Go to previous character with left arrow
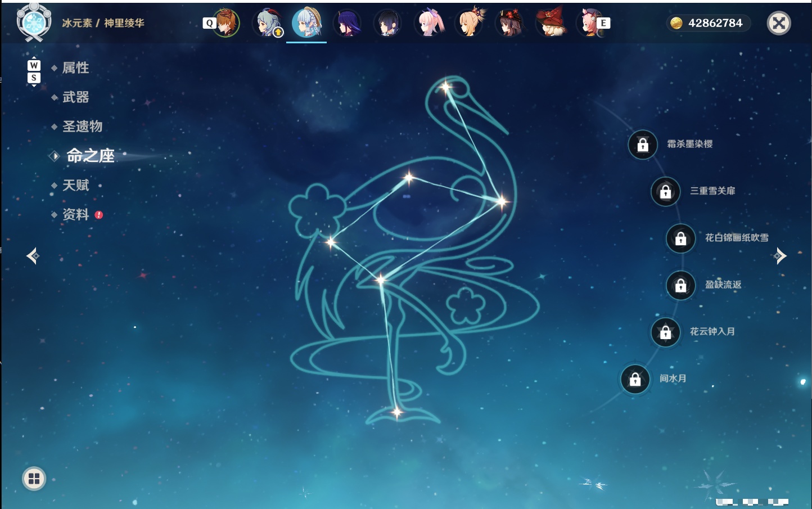 (x=33, y=256)
